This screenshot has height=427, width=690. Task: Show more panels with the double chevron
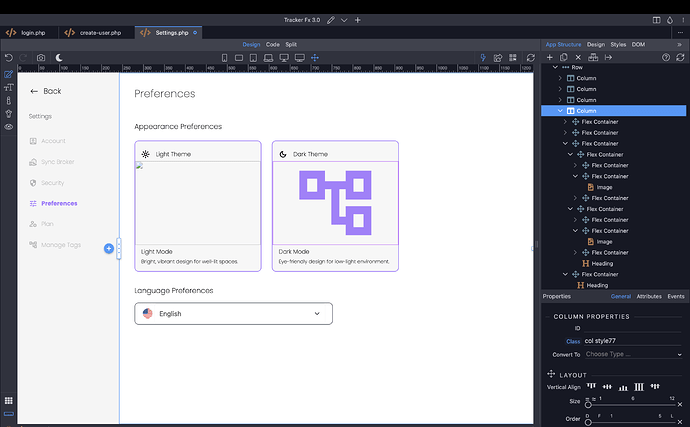679,44
